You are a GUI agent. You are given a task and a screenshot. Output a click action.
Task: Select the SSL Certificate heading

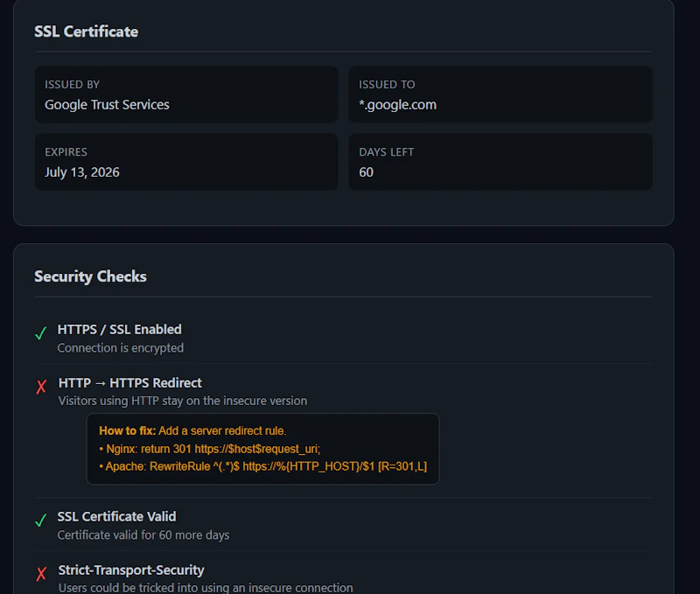[86, 31]
